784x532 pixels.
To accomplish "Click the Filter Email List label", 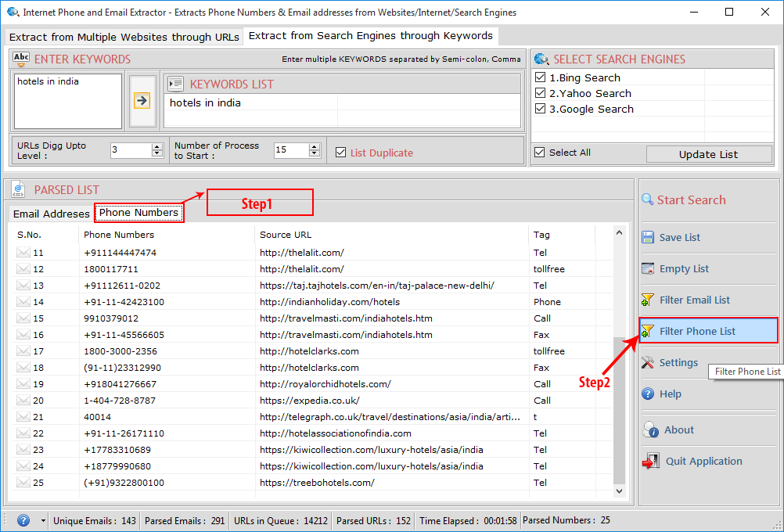I will coord(695,300).
